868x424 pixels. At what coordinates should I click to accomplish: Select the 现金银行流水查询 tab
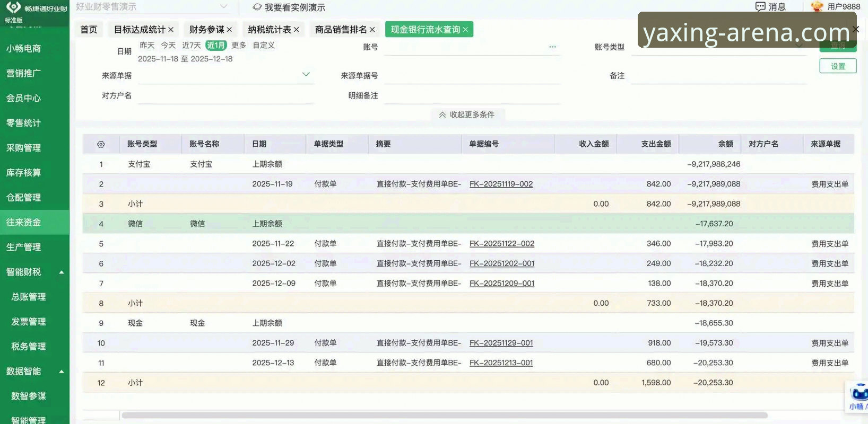pos(426,30)
